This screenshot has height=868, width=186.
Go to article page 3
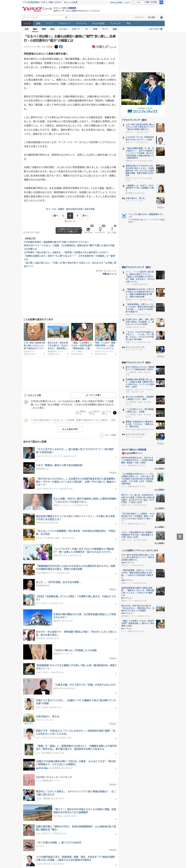[x=77, y=216]
